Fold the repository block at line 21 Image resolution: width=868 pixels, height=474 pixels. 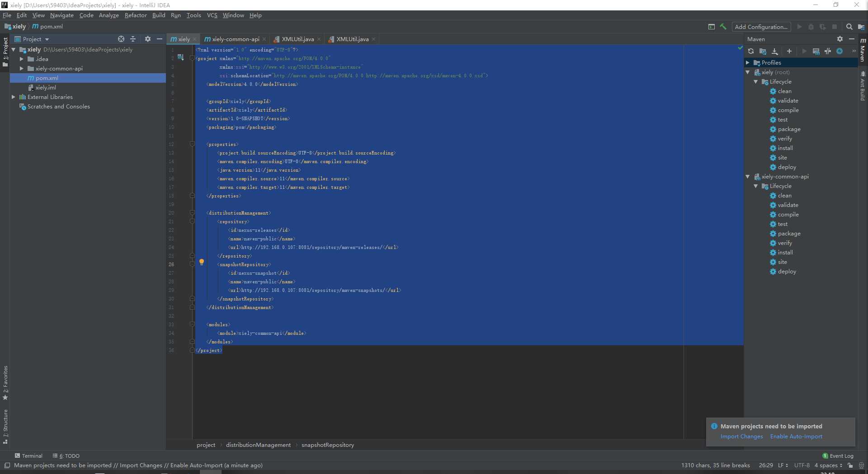[192, 221]
